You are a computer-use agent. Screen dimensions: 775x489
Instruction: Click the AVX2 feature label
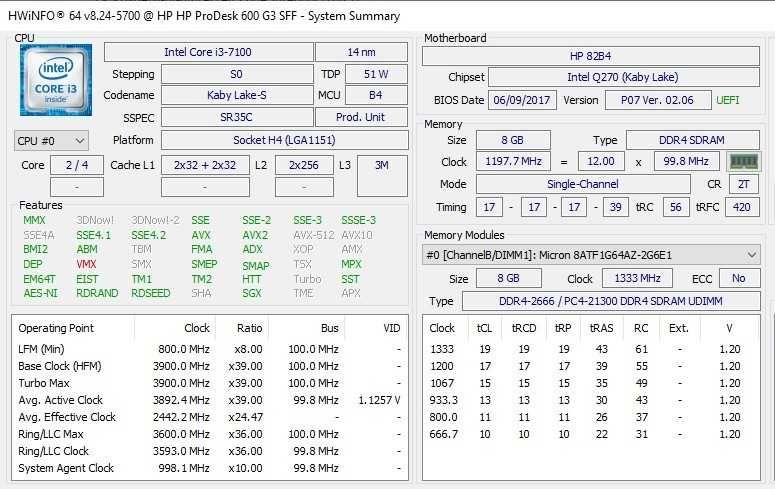(255, 235)
